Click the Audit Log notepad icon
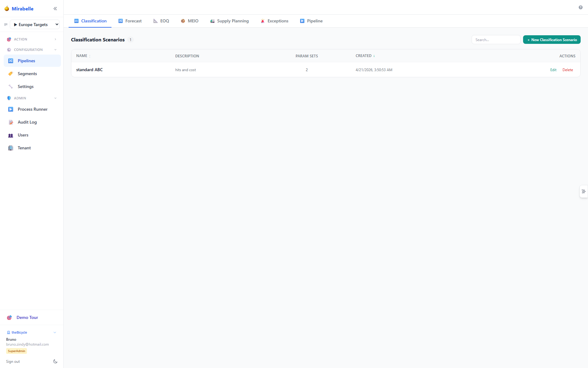Image resolution: width=588 pixels, height=368 pixels. [11, 122]
